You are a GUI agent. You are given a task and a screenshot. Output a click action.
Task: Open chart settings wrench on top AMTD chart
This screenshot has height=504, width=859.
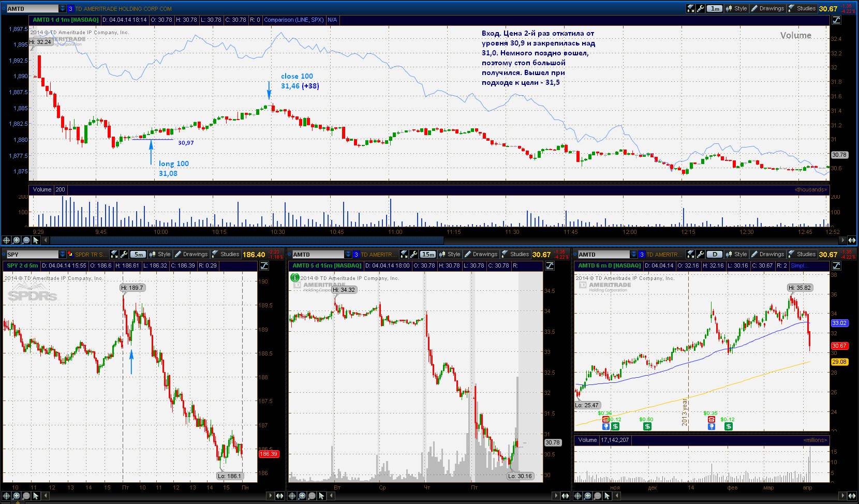coord(700,8)
